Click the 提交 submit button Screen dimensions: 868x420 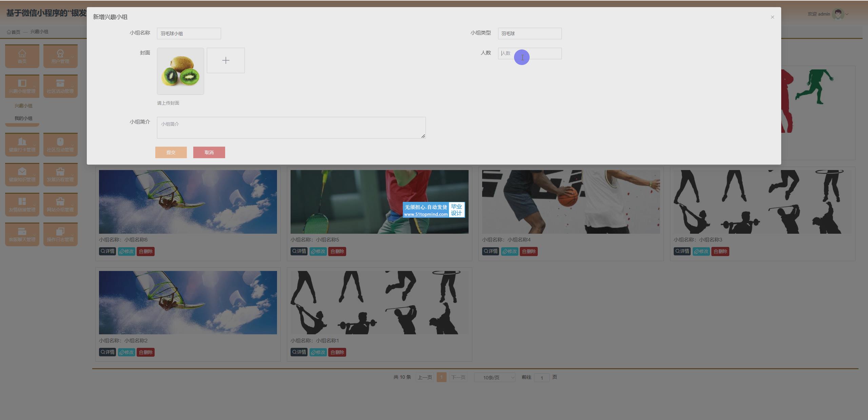171,152
